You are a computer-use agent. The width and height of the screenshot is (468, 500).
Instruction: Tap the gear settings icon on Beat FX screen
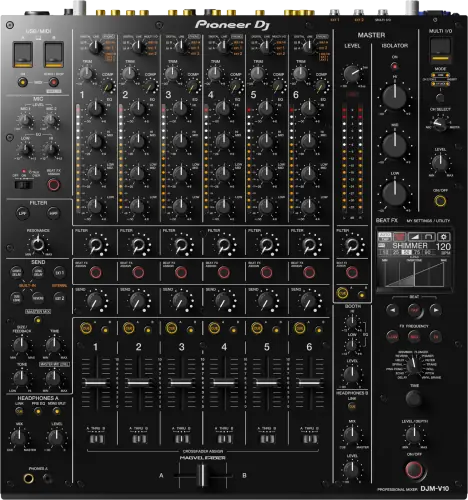(x=443, y=237)
